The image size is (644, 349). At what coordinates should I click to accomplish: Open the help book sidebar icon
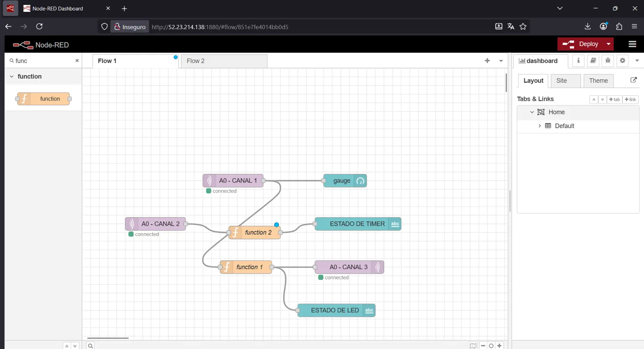tap(593, 61)
